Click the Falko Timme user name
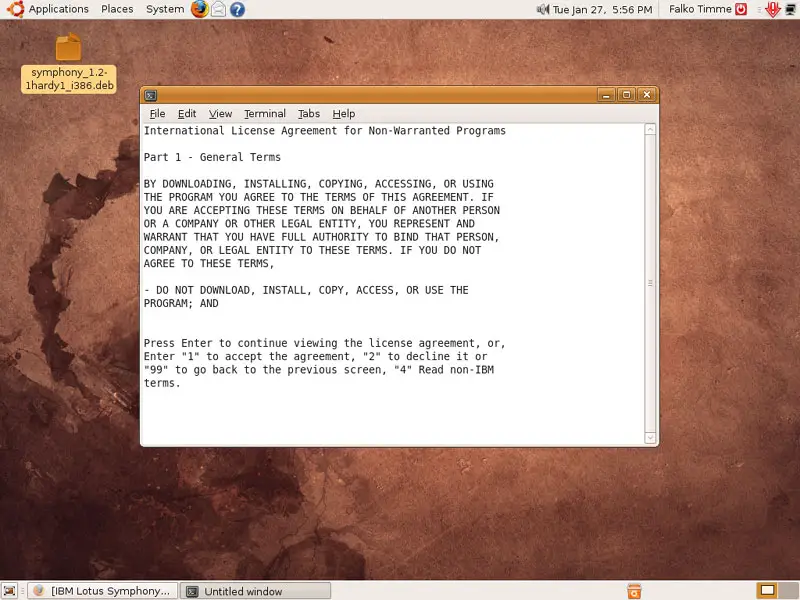 [x=700, y=9]
